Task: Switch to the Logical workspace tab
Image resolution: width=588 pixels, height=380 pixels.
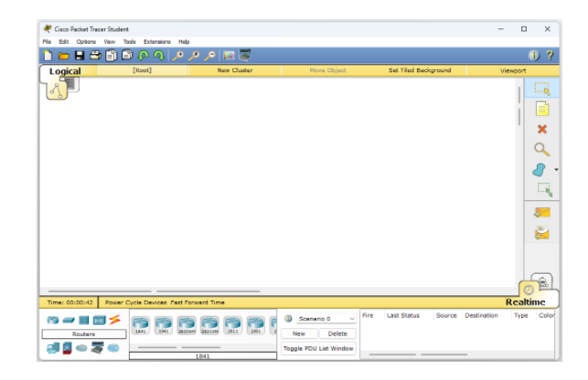Action: (65, 71)
